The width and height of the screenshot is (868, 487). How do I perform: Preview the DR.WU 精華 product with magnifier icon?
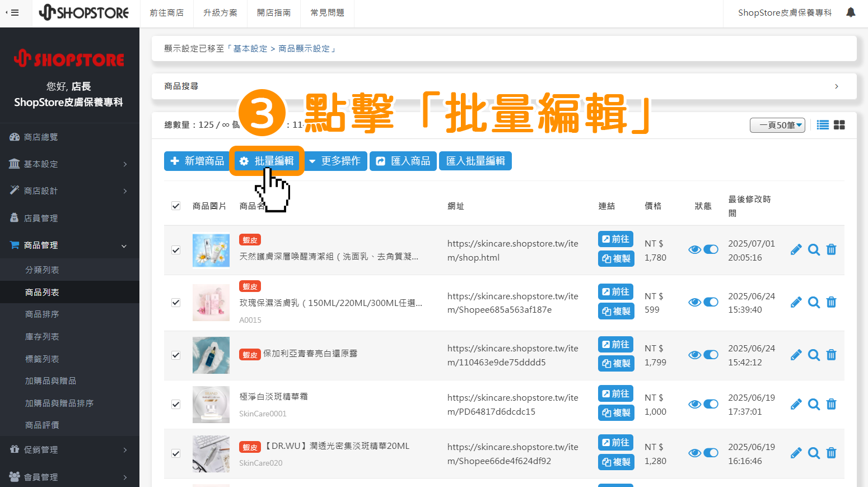tap(814, 453)
